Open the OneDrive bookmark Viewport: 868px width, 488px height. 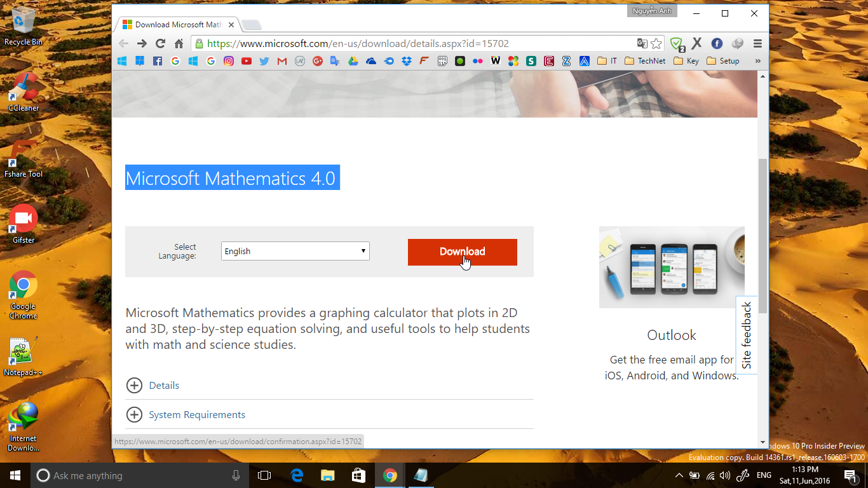coord(371,61)
